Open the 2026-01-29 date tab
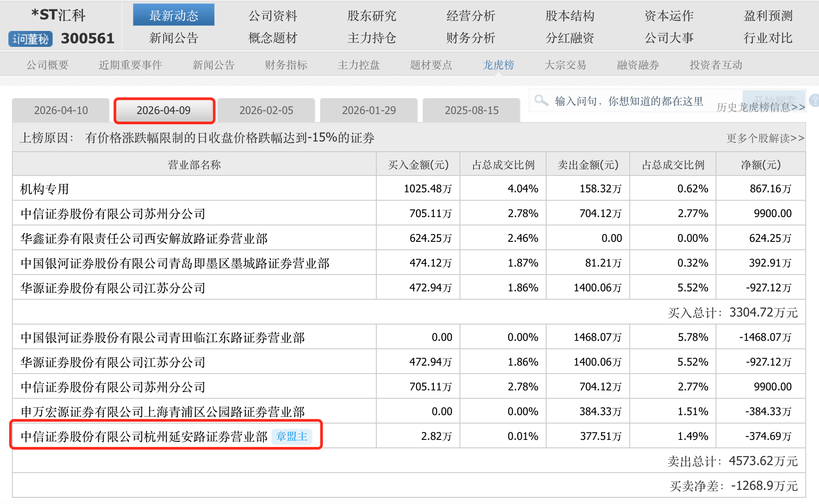Screen dimensions: 819x504 (x=369, y=110)
